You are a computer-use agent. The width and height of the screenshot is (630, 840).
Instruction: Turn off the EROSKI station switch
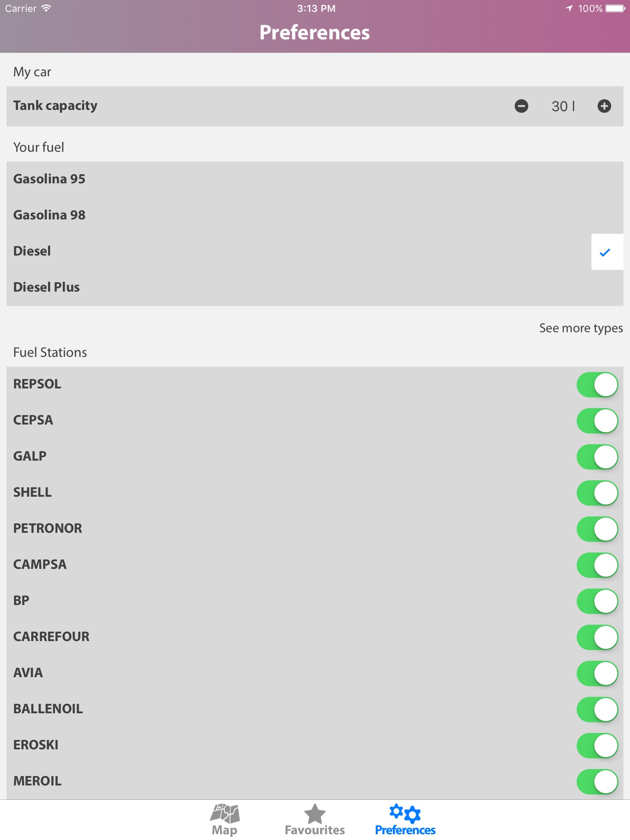click(597, 746)
